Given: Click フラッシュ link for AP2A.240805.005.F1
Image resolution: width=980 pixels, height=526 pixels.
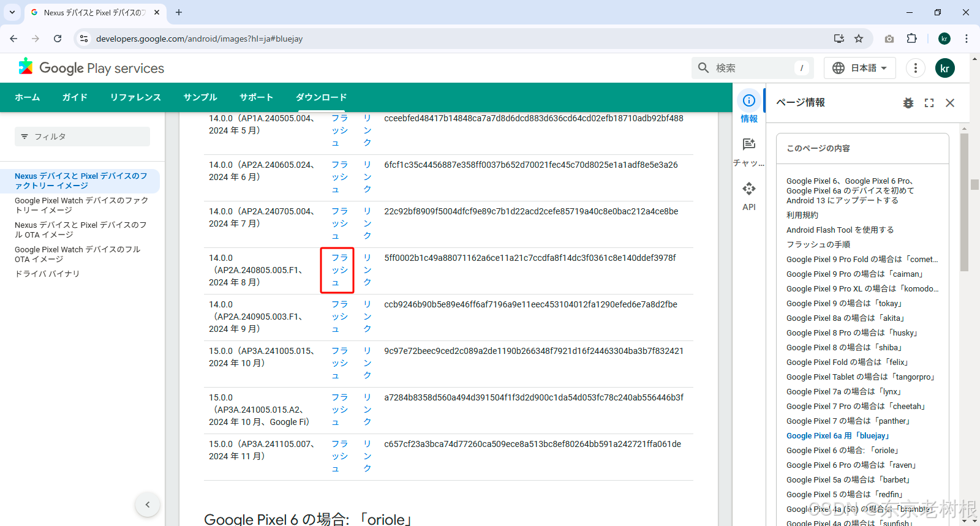Looking at the screenshot, I should [x=339, y=270].
